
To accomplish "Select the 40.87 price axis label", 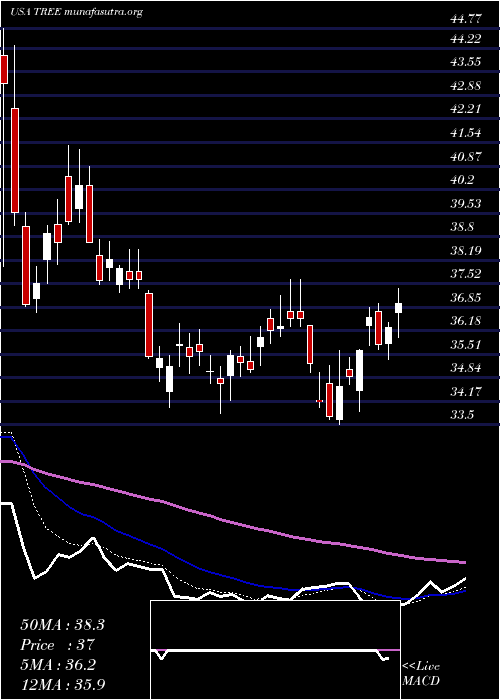I will (465, 157).
